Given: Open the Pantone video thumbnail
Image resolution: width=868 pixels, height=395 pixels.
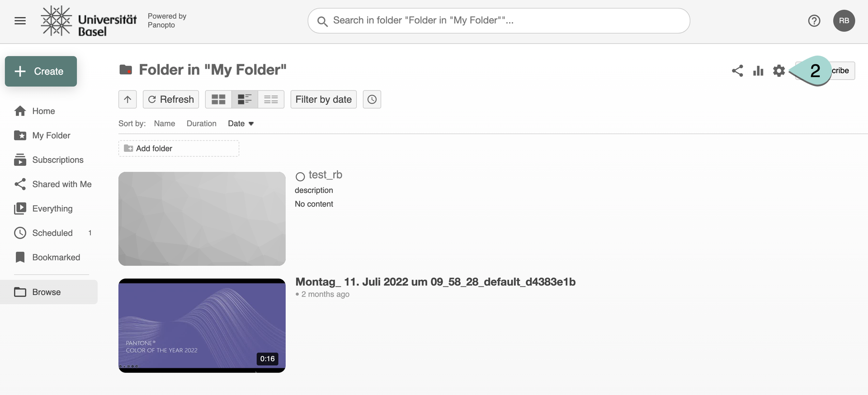Looking at the screenshot, I should click(x=202, y=325).
